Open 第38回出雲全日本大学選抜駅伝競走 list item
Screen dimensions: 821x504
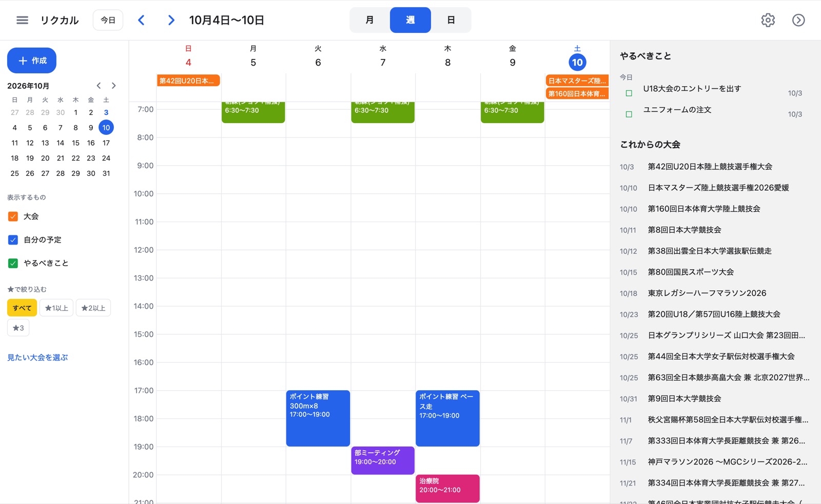pos(715,251)
